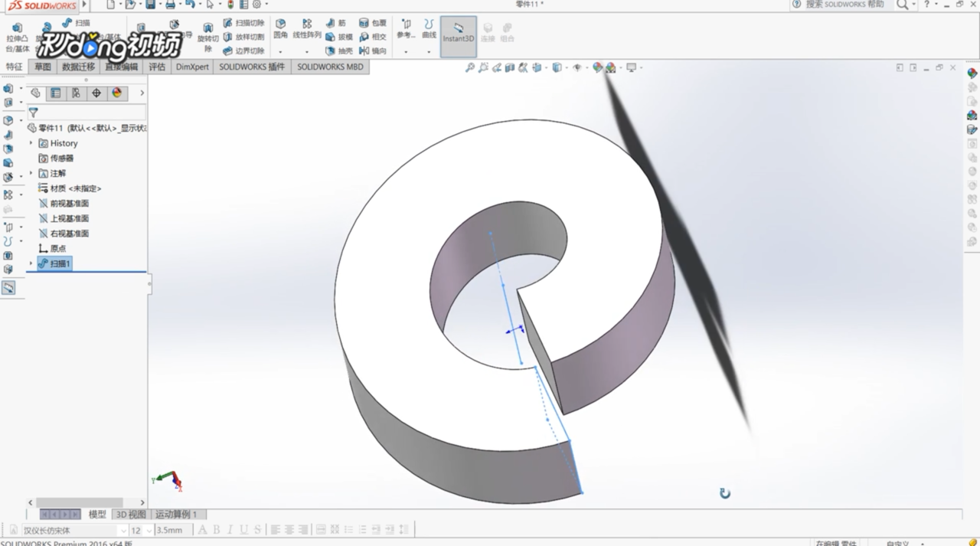Switch to the DisplayManager color ball tab
This screenshot has width=980, height=546.
pyautogui.click(x=116, y=93)
